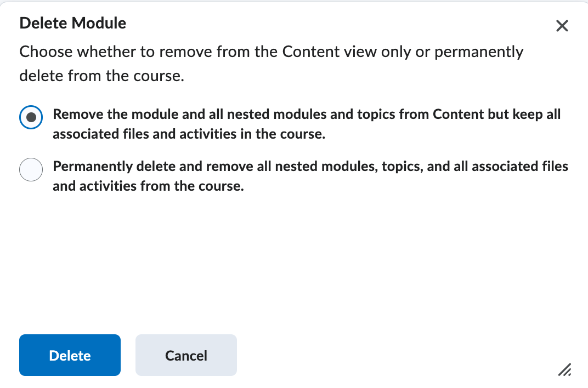
Task: Pick option to keep associated files
Action: pos(31,117)
